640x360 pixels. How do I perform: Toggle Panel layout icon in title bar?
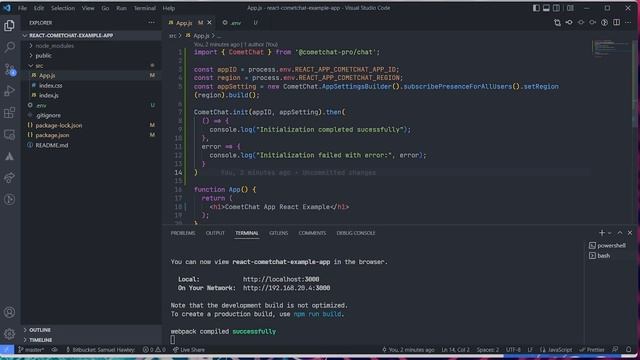[x=546, y=8]
